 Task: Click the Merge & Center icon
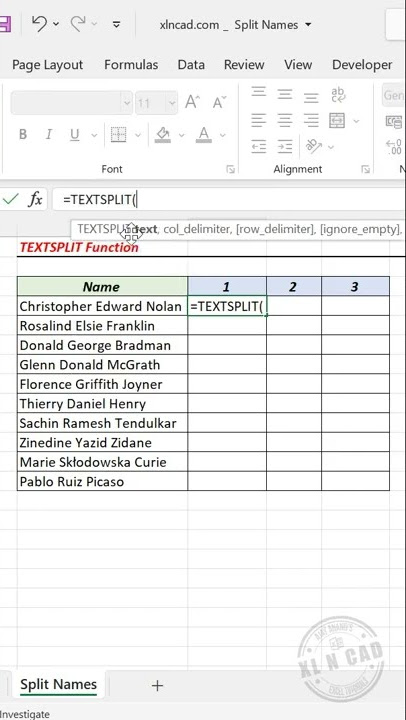[337, 121]
